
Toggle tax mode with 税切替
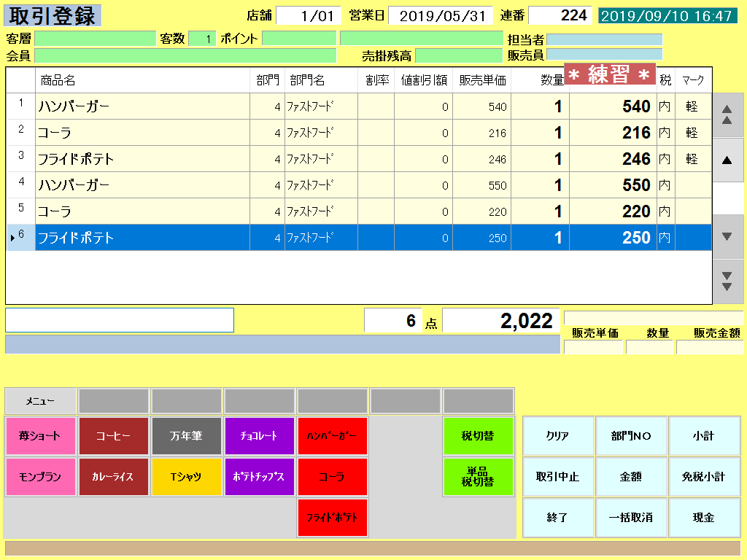click(478, 435)
